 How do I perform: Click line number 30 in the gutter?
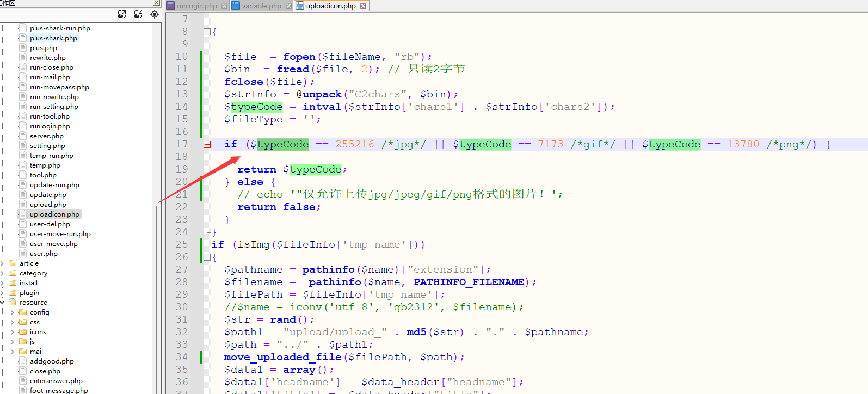[x=182, y=307]
